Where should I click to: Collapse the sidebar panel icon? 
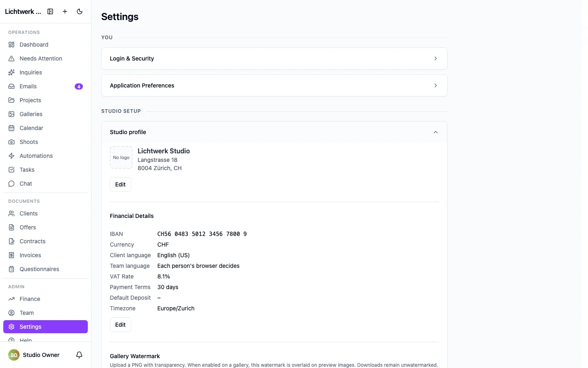point(50,11)
